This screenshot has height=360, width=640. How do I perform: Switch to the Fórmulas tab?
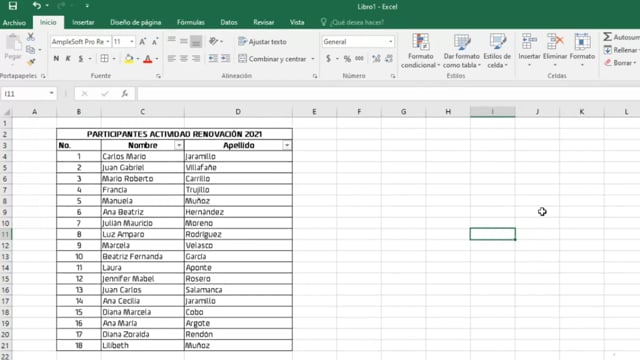pyautogui.click(x=191, y=22)
